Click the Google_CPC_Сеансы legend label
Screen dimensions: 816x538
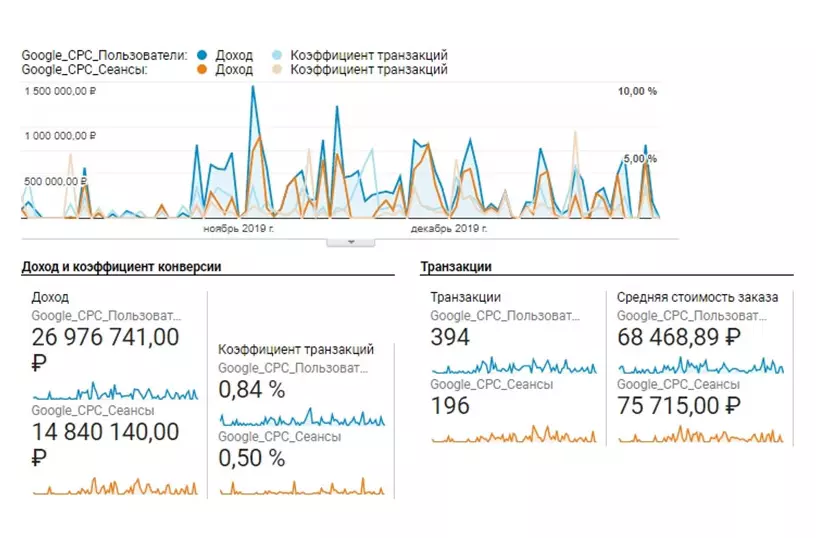pos(84,70)
